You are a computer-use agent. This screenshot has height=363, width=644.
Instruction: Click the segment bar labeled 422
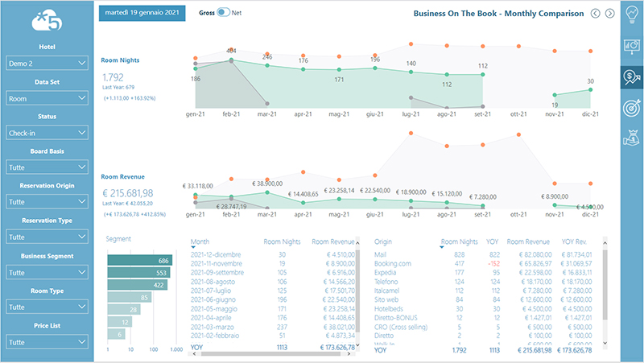(137, 285)
